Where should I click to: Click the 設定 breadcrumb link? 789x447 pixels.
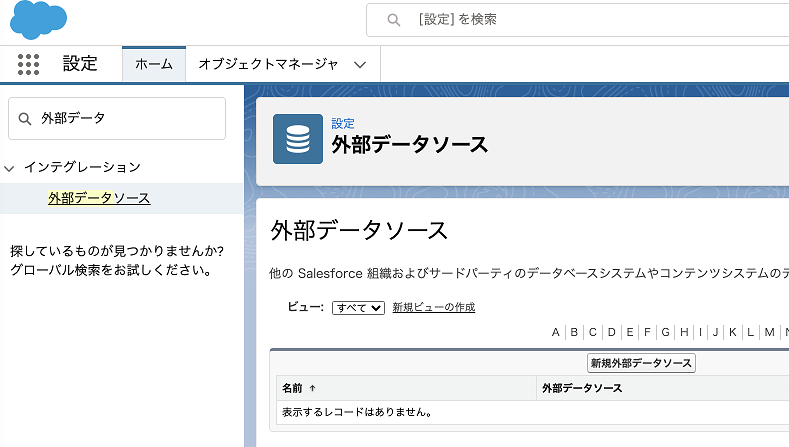coord(343,123)
